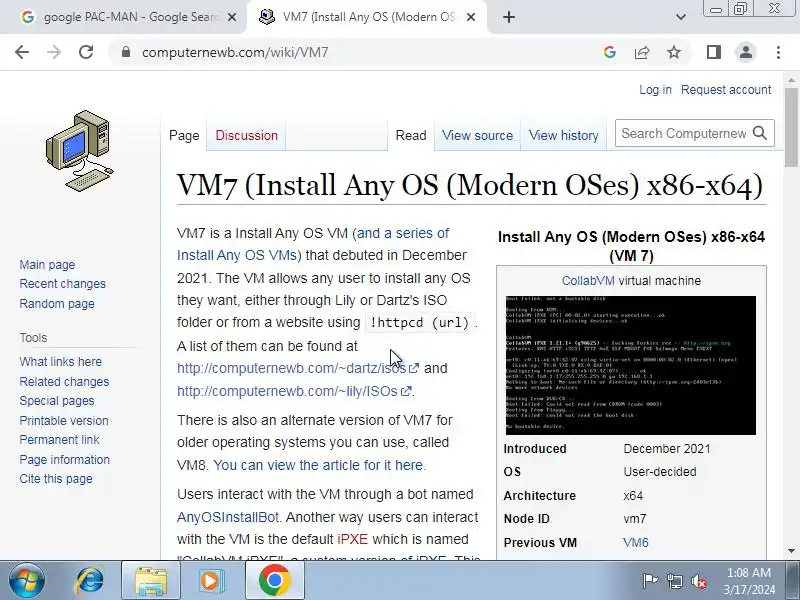Open the Request account link

(x=726, y=90)
